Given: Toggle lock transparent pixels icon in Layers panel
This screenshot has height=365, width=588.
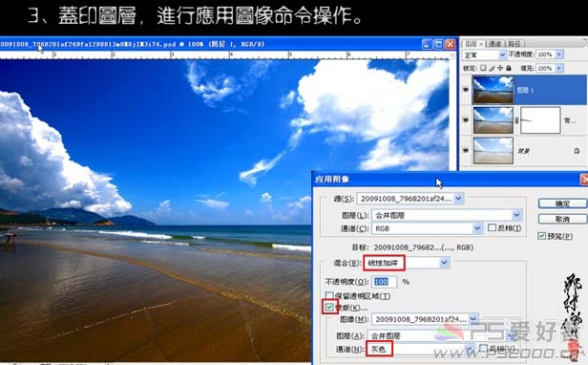Looking at the screenshot, I should 483,68.
